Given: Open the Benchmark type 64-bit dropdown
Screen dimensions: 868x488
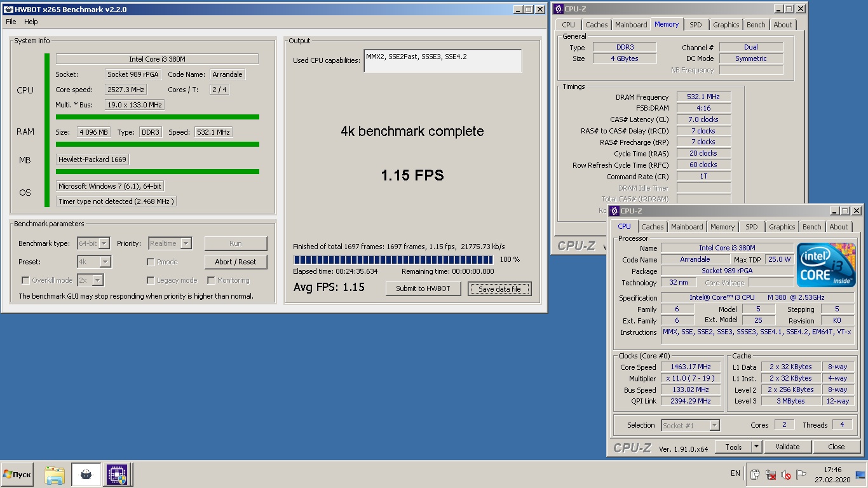Looking at the screenshot, I should pos(93,243).
